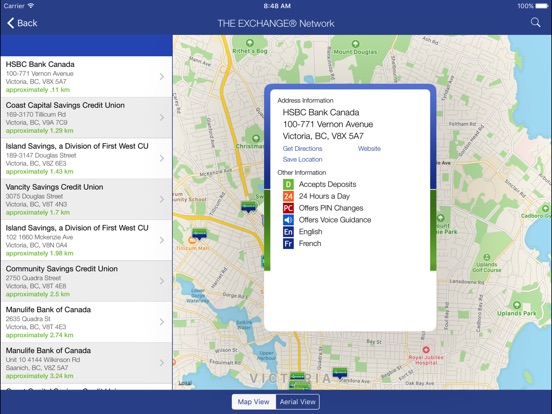Open chevron for Vancity Savings Credit Union

click(162, 199)
